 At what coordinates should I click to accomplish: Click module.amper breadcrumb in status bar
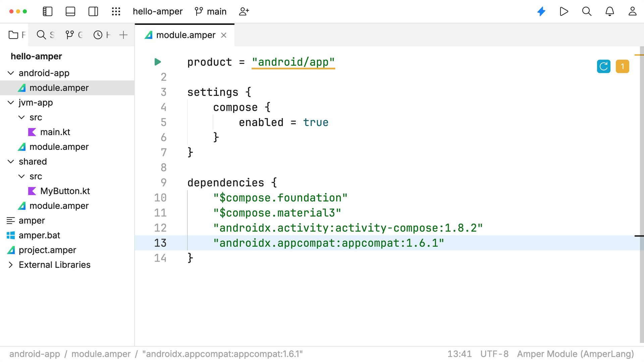[x=101, y=354]
